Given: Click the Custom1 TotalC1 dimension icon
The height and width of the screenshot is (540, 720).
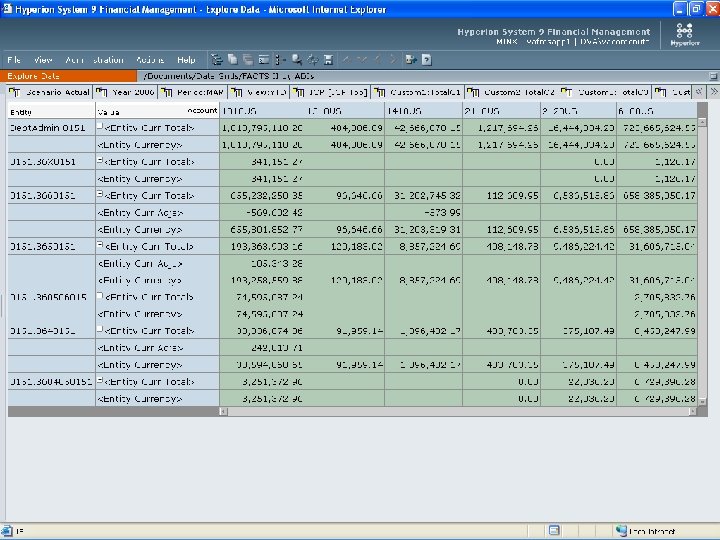Looking at the screenshot, I should [x=379, y=92].
